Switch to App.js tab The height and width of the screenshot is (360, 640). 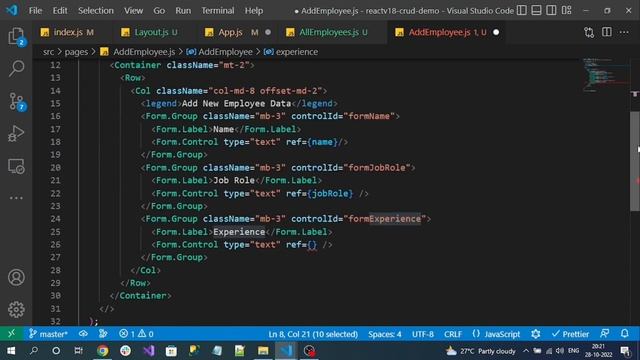pos(230,32)
